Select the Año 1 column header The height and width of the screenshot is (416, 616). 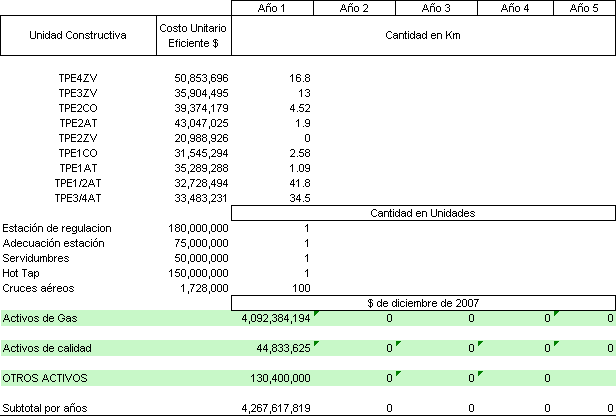point(272,8)
